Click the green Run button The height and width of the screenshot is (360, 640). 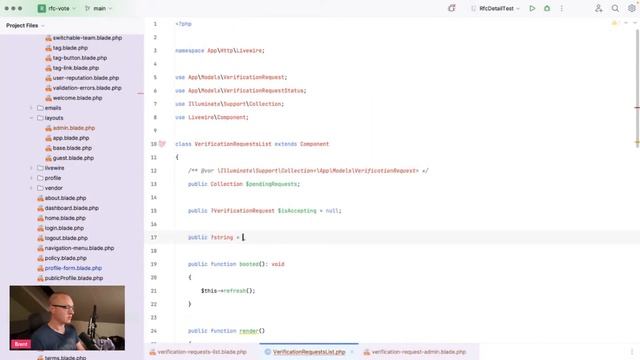532,8
